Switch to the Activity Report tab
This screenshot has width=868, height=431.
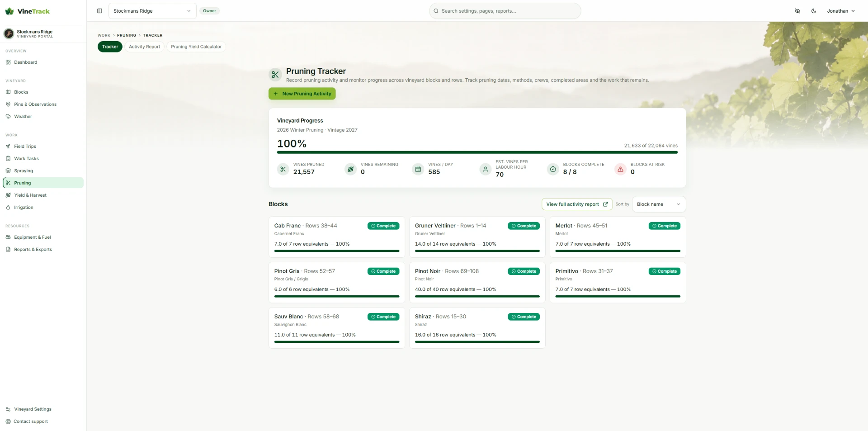pos(144,47)
